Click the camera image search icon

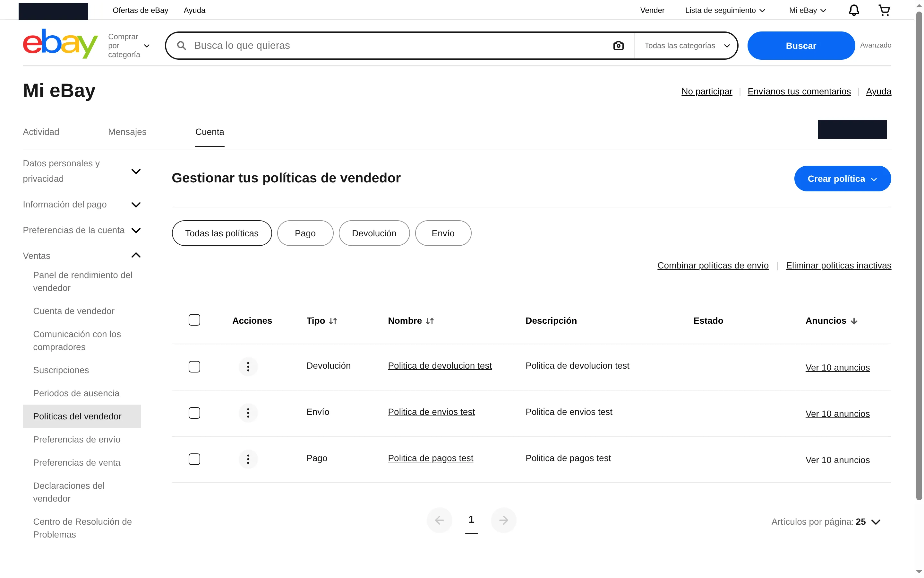pyautogui.click(x=618, y=46)
